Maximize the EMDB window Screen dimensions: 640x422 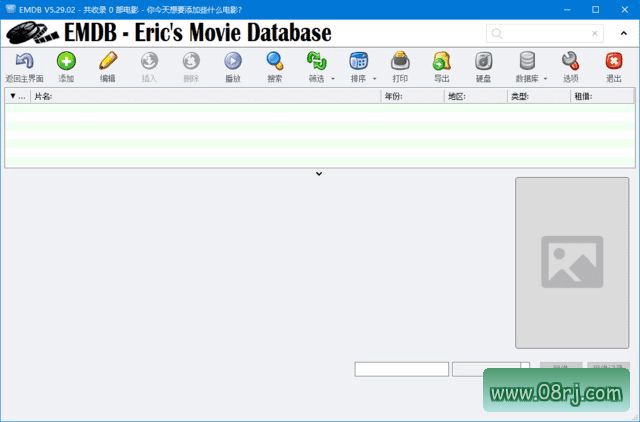point(596,9)
